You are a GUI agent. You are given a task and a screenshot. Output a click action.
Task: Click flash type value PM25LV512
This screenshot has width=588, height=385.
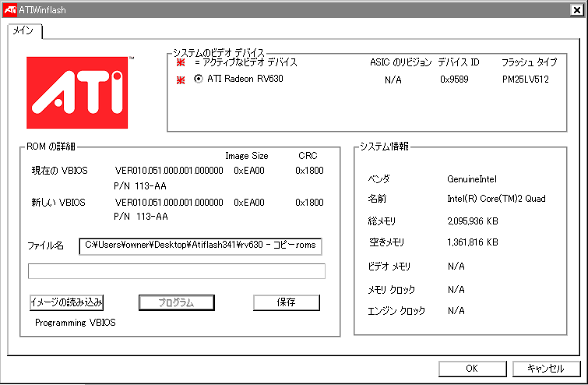526,79
